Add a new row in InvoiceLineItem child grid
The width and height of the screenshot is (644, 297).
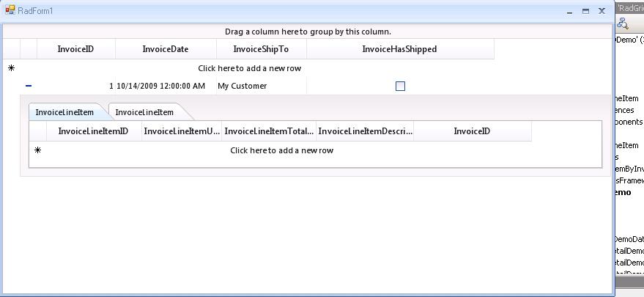tap(281, 150)
